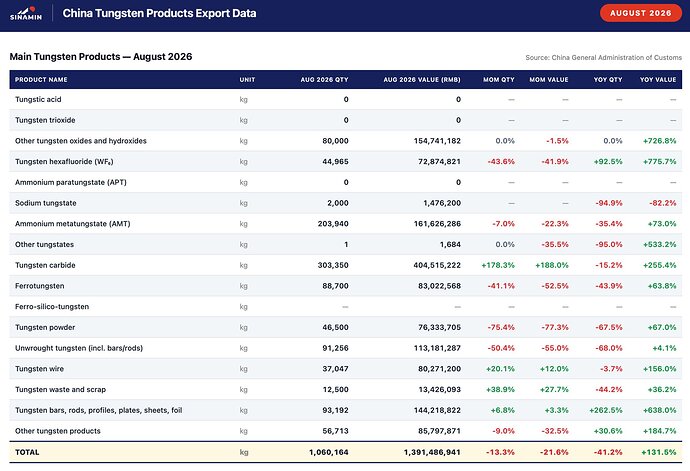Click the quantity value 303,350
Screen dimensions: 690x471
tap(333, 265)
